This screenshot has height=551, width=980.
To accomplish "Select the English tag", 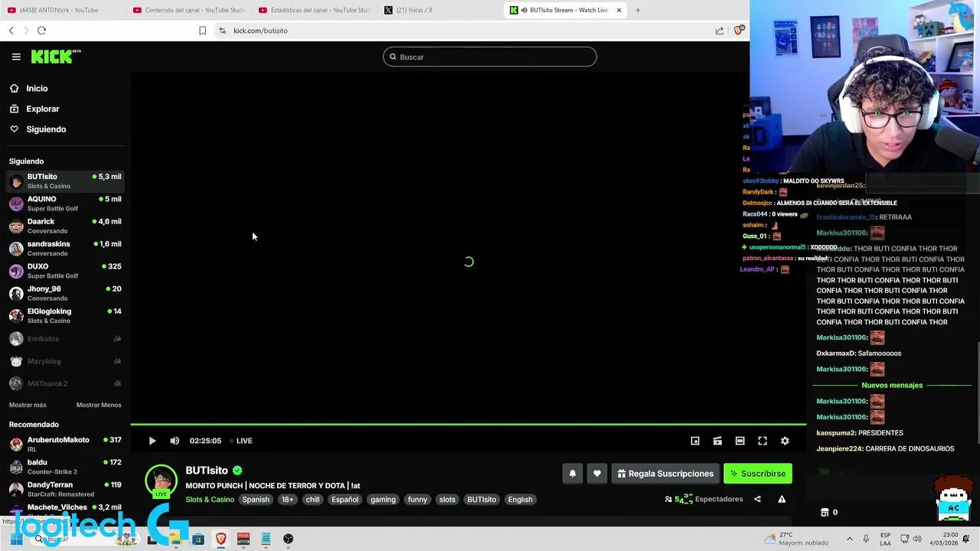I will 520,500.
